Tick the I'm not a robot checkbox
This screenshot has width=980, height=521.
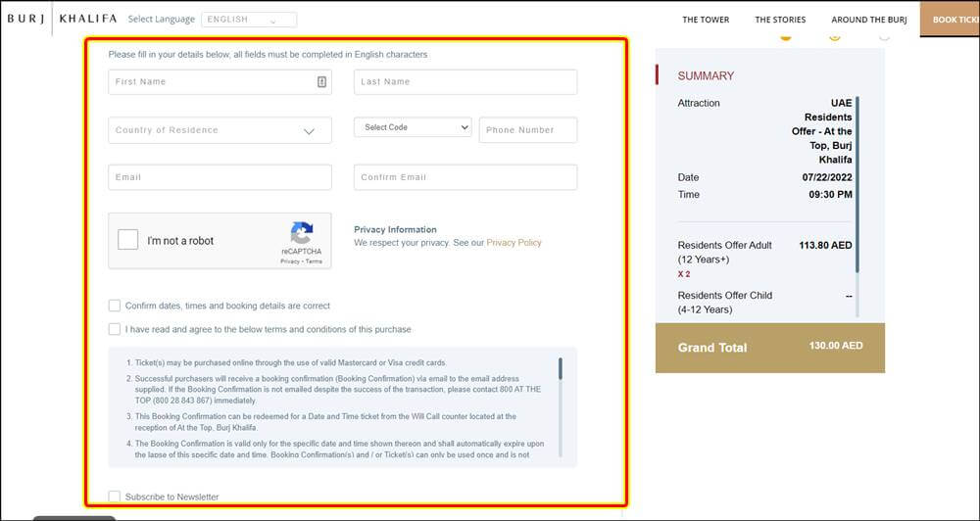click(128, 240)
